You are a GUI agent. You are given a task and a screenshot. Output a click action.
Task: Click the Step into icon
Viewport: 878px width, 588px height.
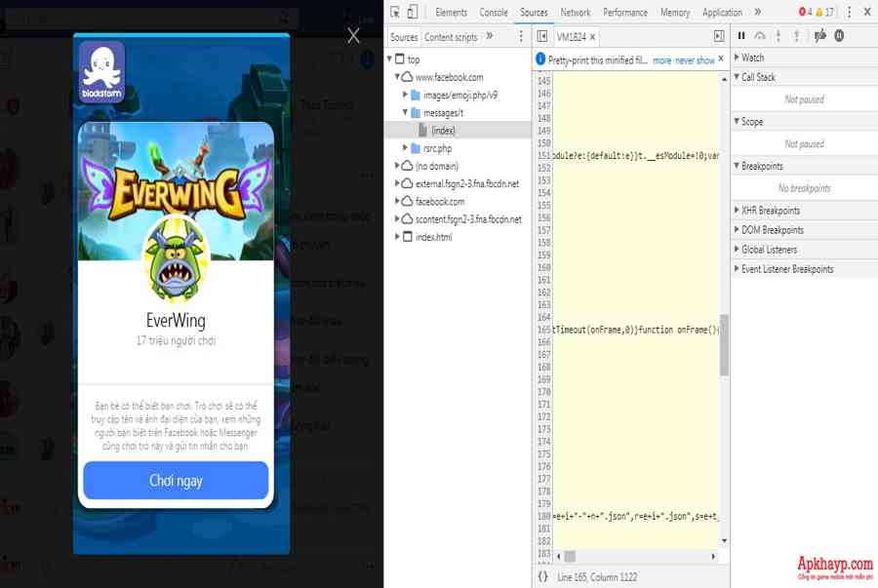tap(778, 36)
